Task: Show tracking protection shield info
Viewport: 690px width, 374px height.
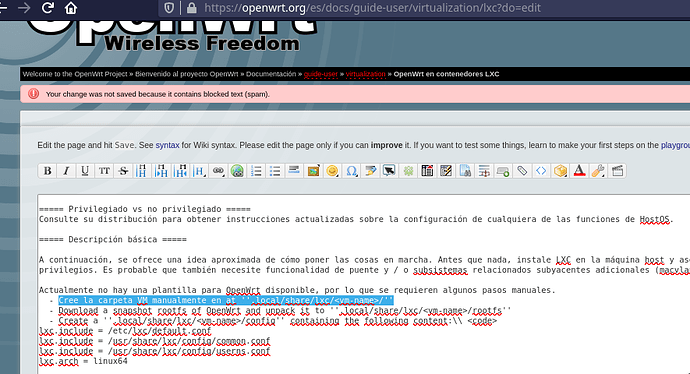Action: pos(169,8)
